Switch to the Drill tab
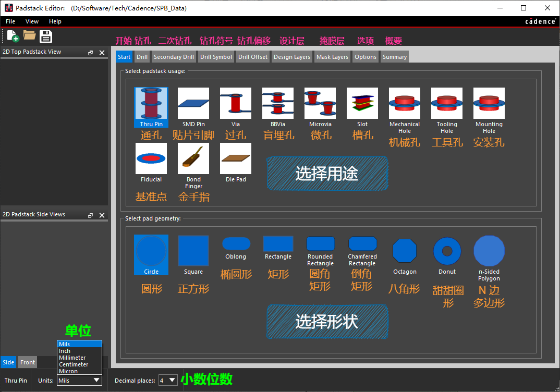 (x=142, y=57)
